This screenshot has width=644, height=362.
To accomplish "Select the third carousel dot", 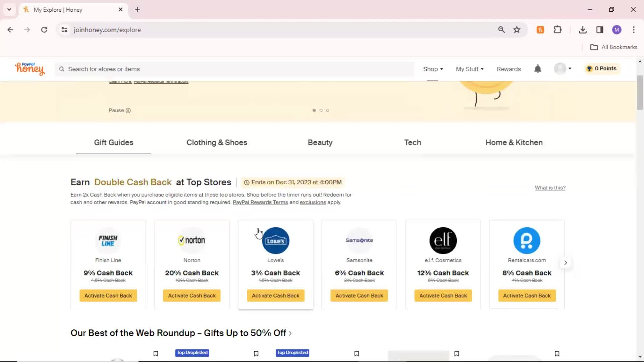I will [x=328, y=110].
